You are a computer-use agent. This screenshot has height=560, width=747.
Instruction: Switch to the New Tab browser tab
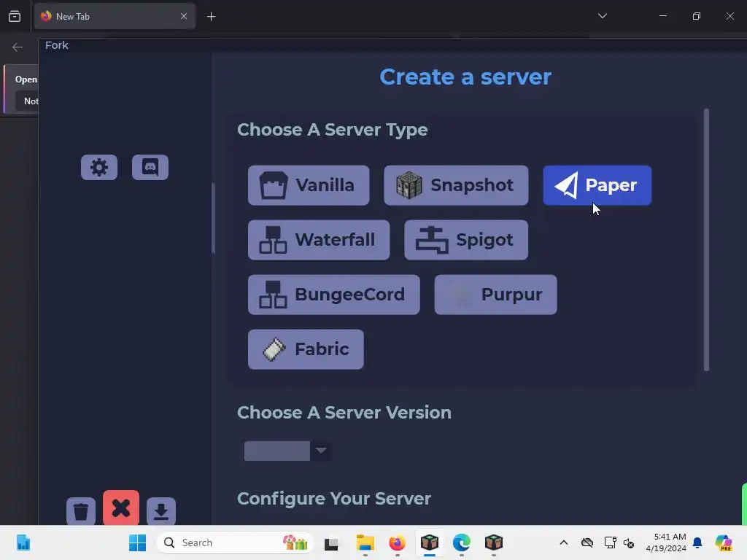pos(115,16)
